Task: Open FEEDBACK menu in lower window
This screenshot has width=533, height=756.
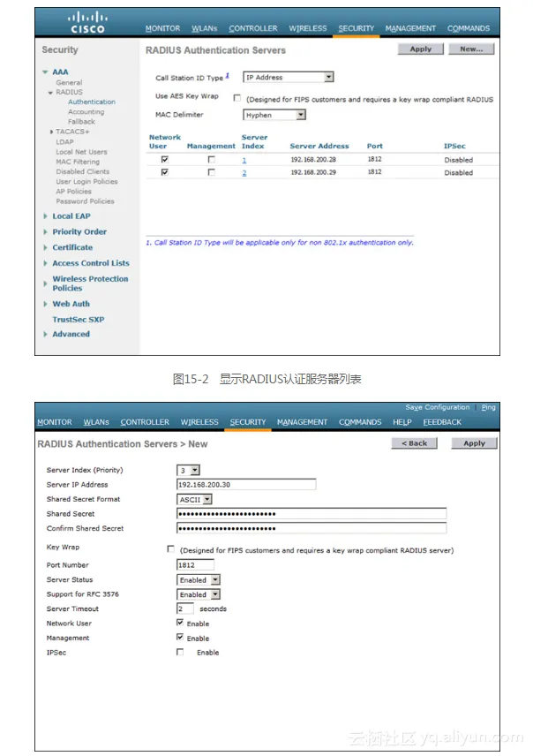Action: [x=442, y=422]
